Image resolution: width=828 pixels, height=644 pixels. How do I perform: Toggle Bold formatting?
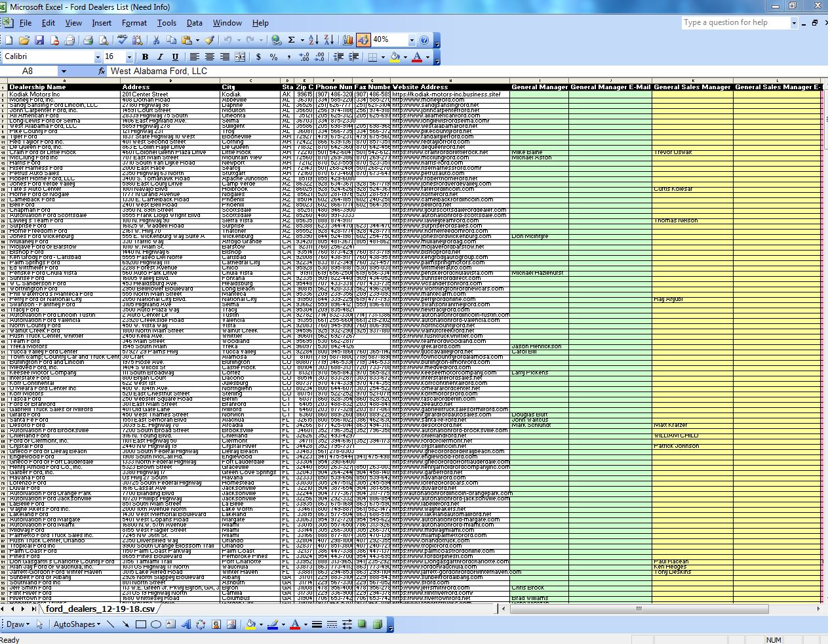(x=145, y=57)
